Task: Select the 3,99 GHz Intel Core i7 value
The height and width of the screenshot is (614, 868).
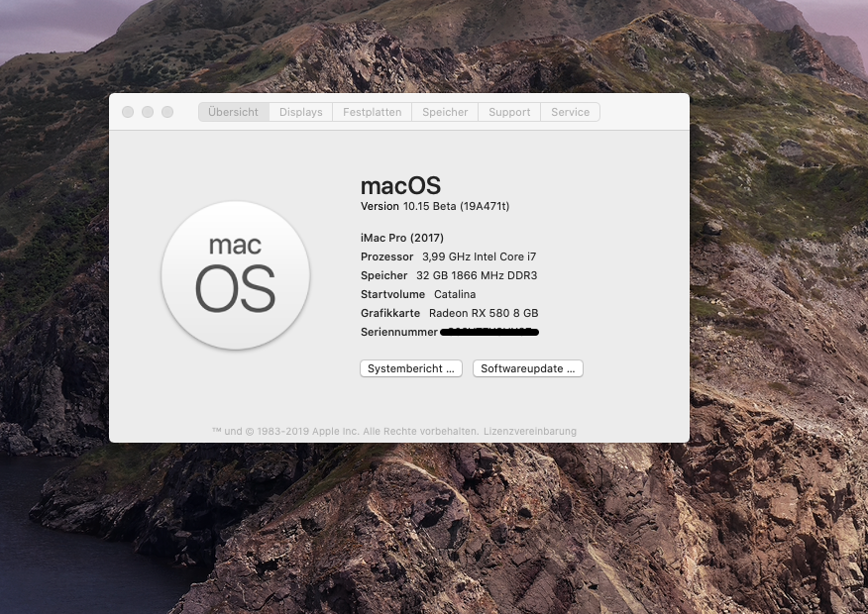Action: 479,256
